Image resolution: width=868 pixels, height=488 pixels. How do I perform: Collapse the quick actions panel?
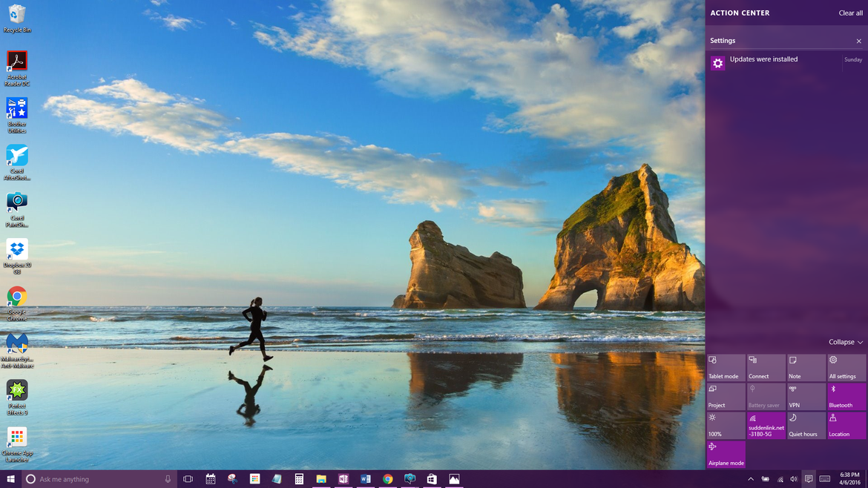[x=845, y=342]
